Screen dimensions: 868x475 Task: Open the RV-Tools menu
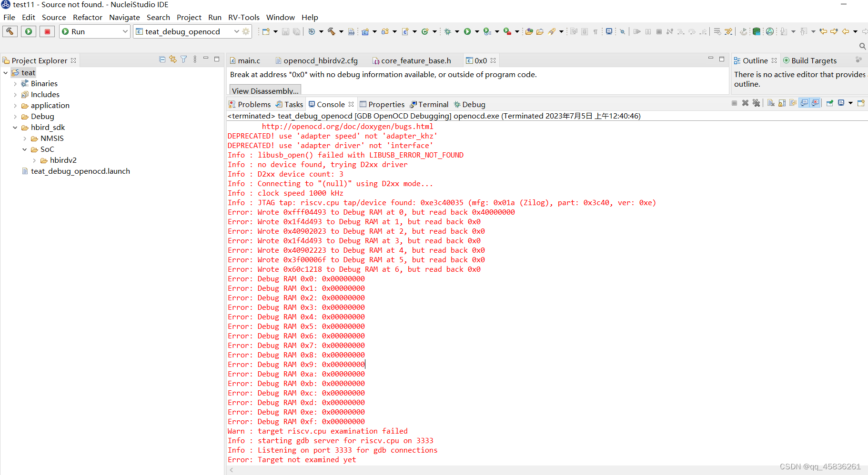243,17
